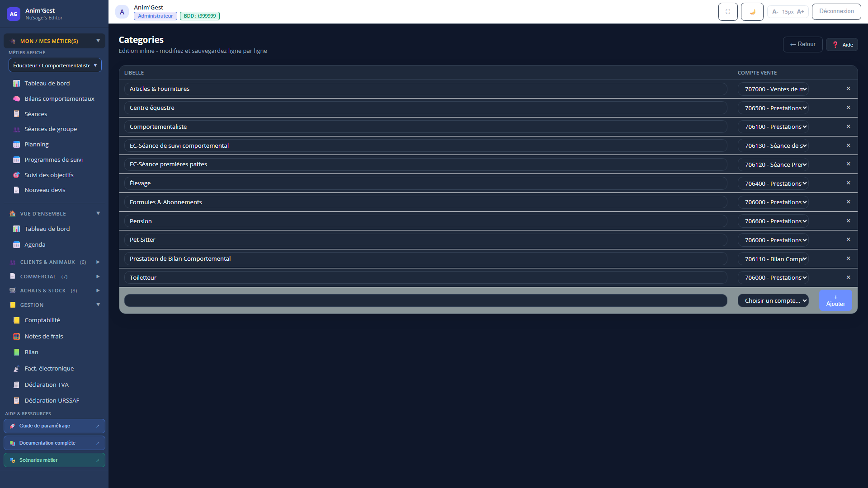Remove the Centre équestre category
This screenshot has width=868, height=488.
[x=848, y=108]
